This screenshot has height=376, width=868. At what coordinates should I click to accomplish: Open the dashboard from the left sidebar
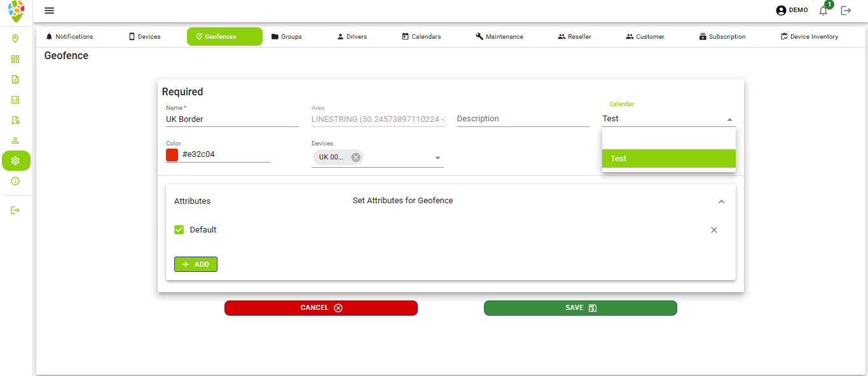(16, 58)
